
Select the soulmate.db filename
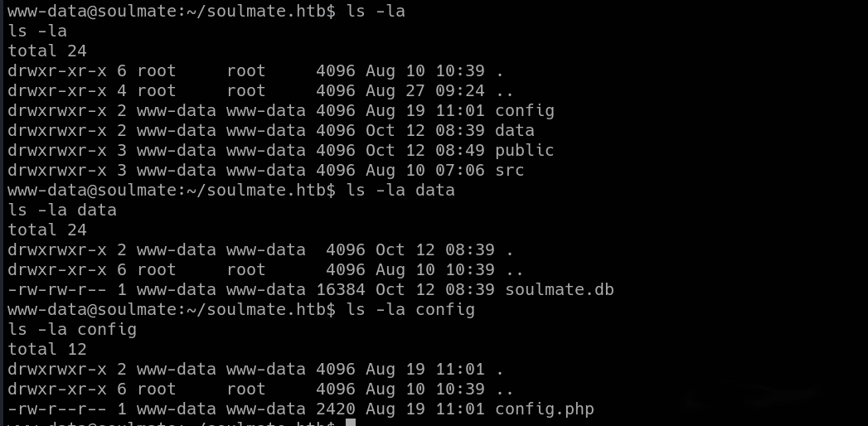click(559, 289)
